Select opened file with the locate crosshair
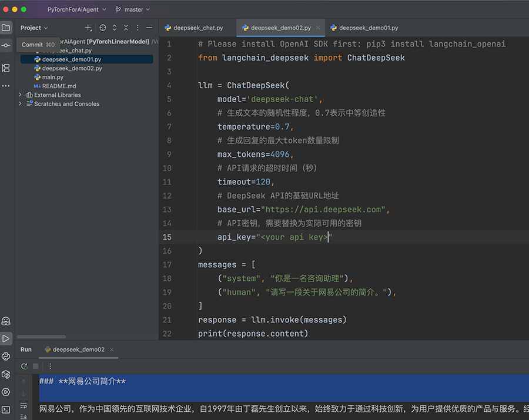The width and height of the screenshot is (529, 420). click(x=102, y=28)
